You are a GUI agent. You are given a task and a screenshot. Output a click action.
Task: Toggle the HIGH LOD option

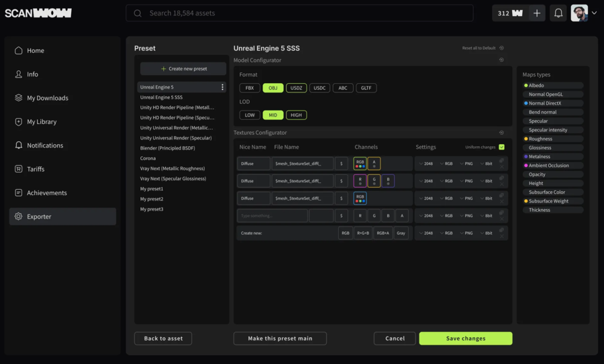point(296,115)
